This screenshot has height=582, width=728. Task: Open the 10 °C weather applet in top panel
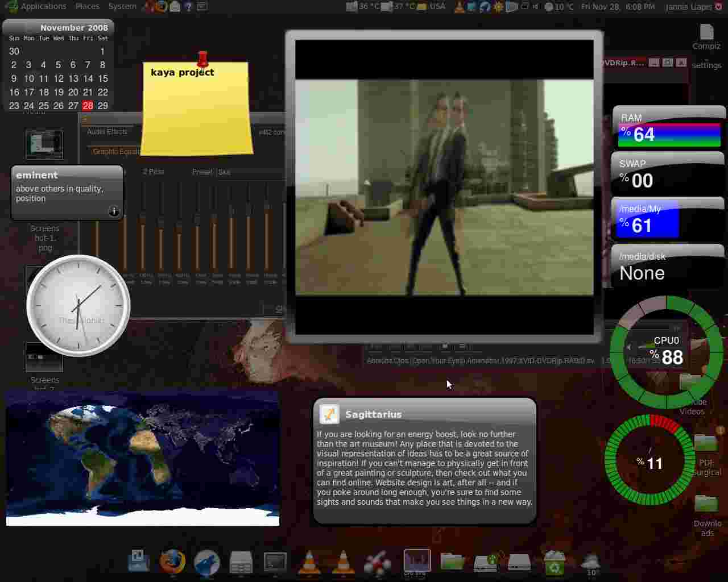point(560,6)
